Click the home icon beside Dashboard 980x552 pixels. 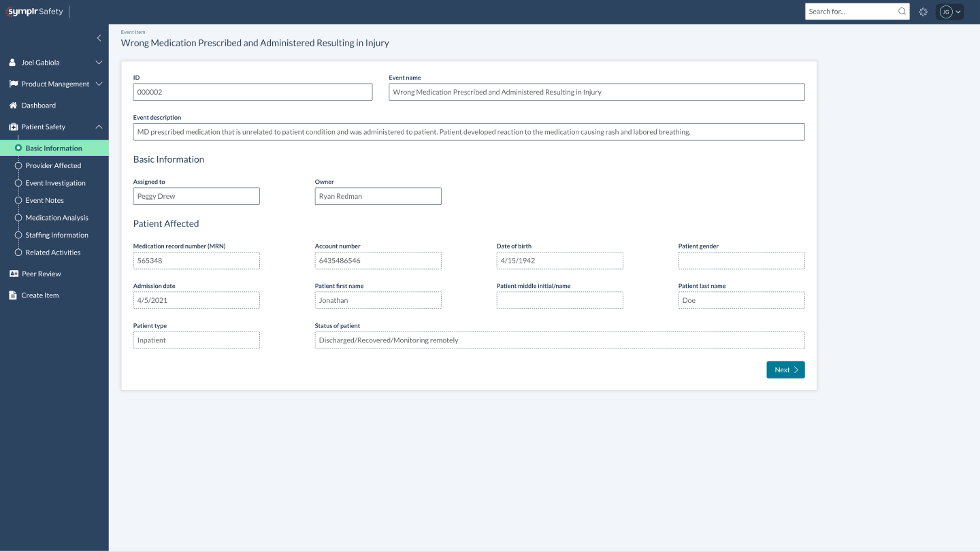[13, 105]
